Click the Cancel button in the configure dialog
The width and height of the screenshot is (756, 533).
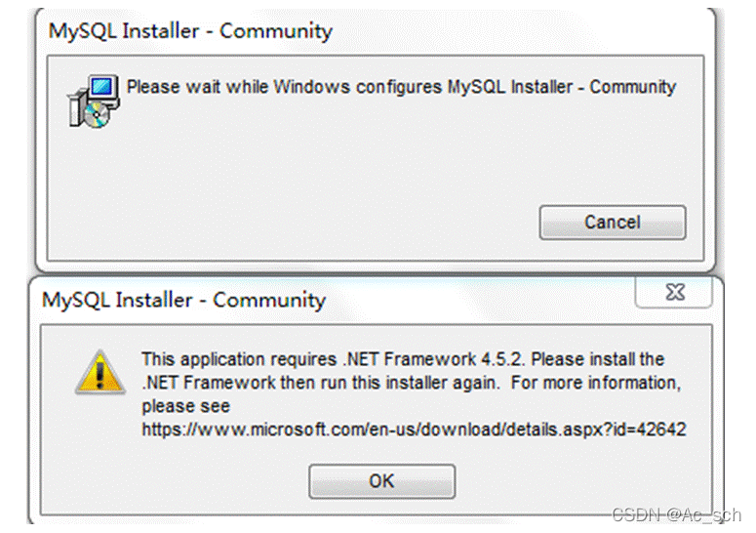(612, 223)
